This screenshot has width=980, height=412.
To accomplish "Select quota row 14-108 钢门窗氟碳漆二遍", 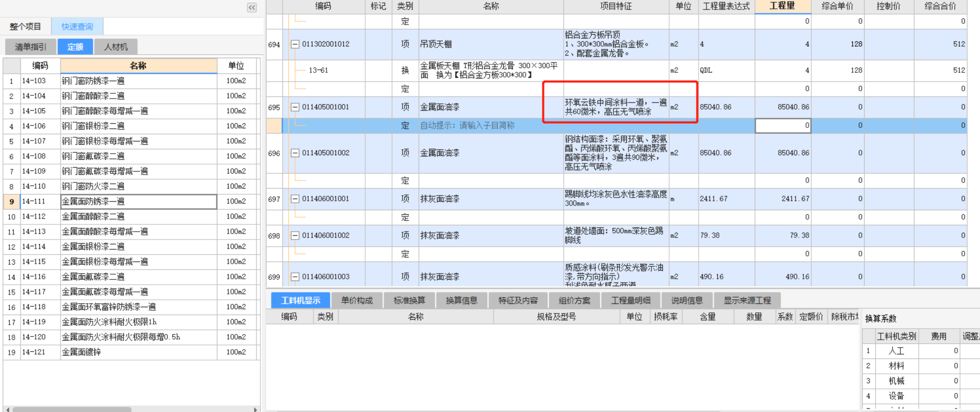I will (131, 156).
